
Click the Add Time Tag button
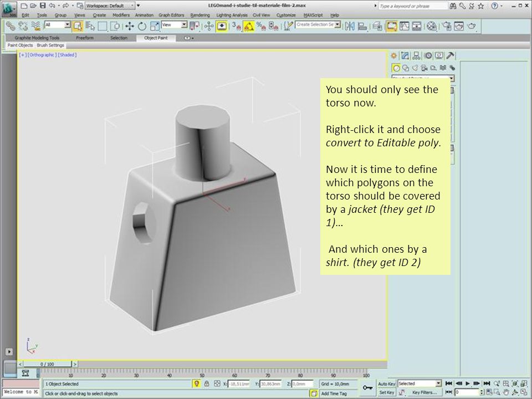(334, 393)
